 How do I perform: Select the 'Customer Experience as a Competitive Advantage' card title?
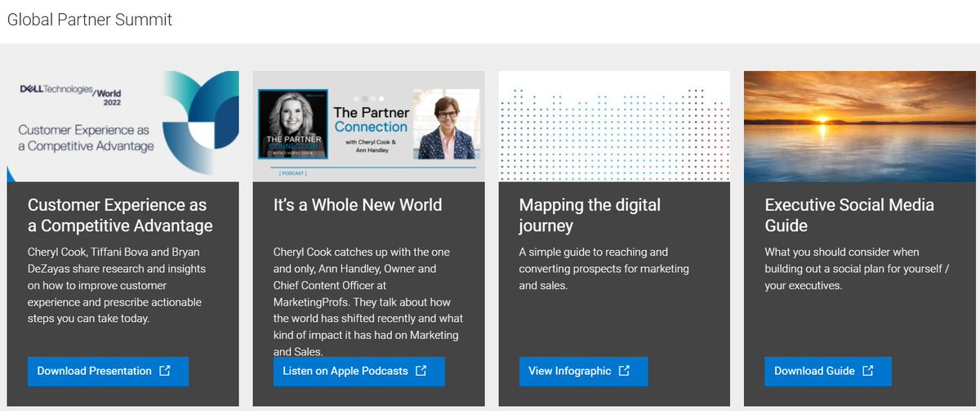coord(120,215)
